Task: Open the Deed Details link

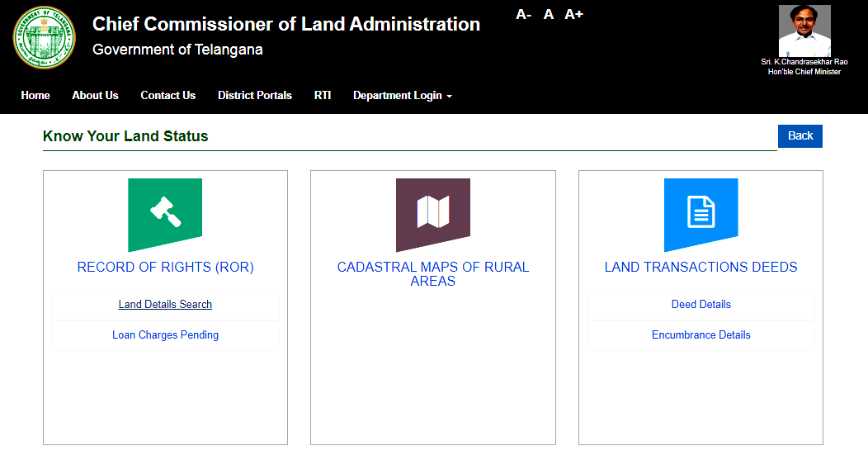Action: coord(701,304)
